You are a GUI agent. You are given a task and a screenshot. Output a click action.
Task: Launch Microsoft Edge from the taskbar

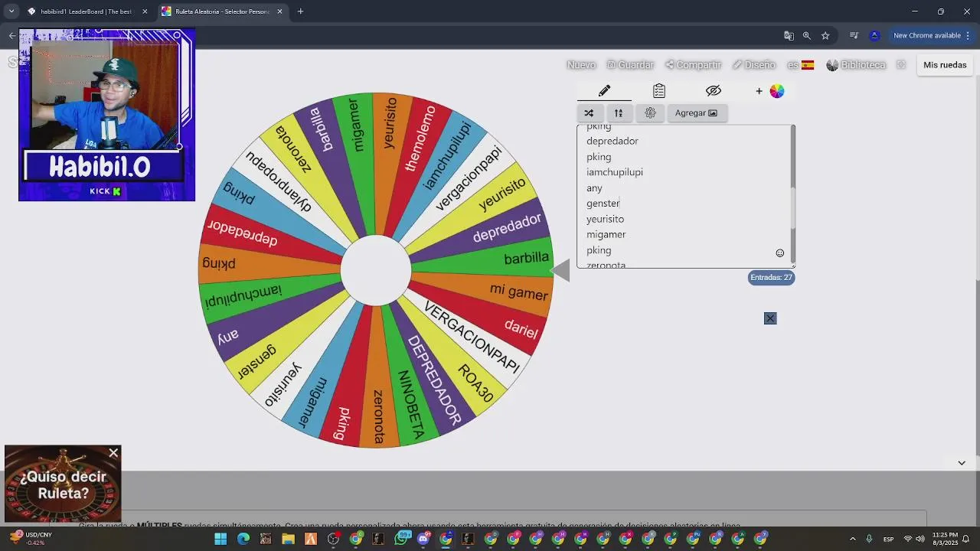pos(243,539)
